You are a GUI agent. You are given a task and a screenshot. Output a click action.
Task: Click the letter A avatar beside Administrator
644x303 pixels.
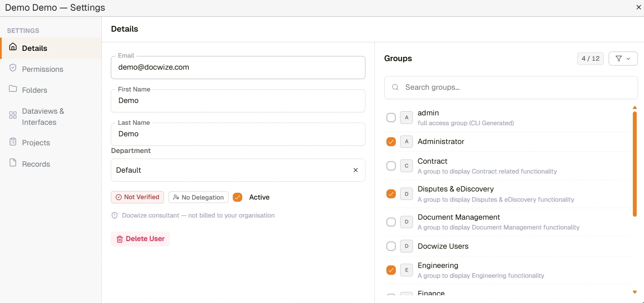(407, 141)
